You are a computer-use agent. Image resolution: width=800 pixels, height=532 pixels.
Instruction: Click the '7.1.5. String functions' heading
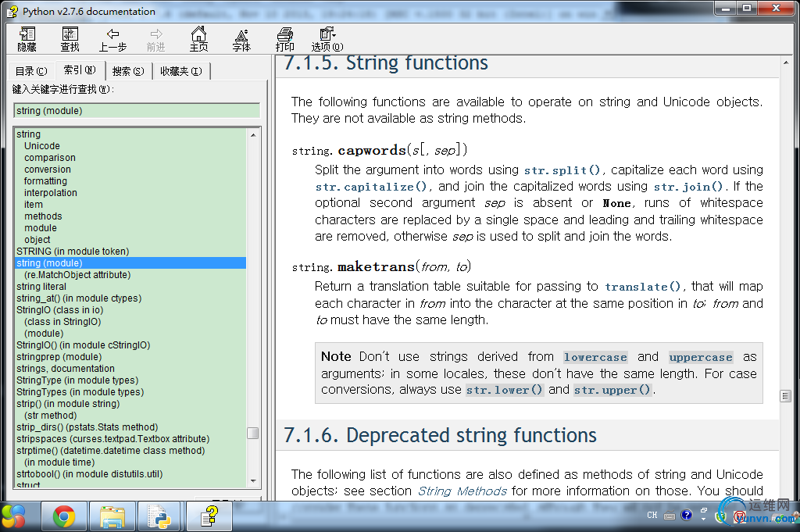tap(386, 63)
